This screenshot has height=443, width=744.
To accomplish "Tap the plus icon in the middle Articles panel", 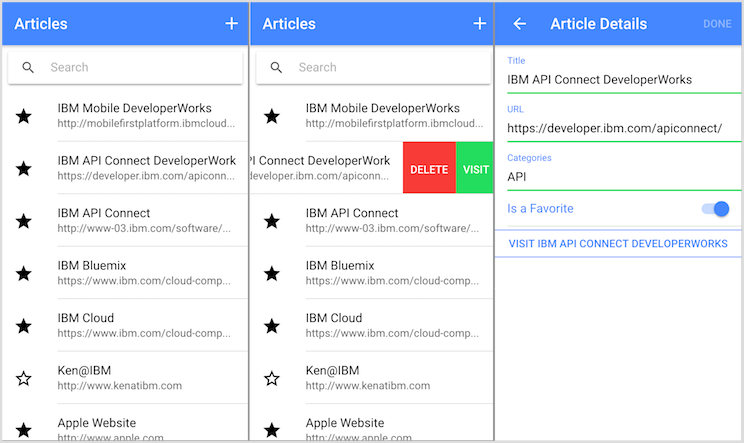I will pos(480,24).
